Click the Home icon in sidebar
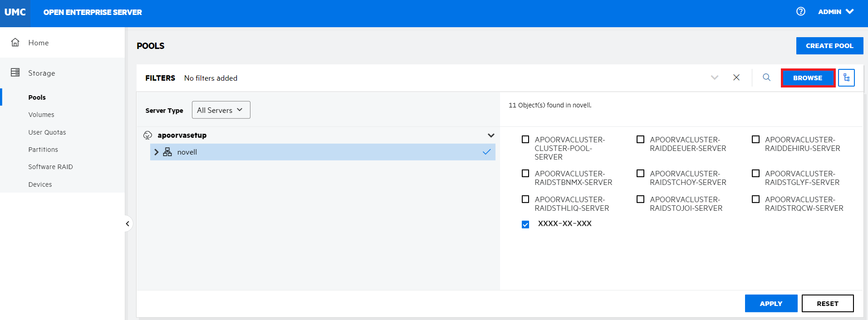 (x=15, y=43)
